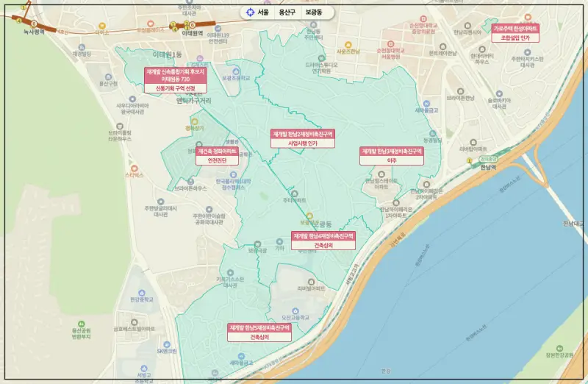Click the 오산고등학교 school icon

[x=295, y=310]
